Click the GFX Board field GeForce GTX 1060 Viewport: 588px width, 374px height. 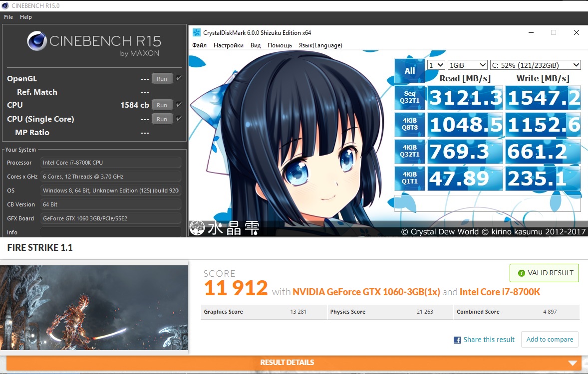(111, 218)
